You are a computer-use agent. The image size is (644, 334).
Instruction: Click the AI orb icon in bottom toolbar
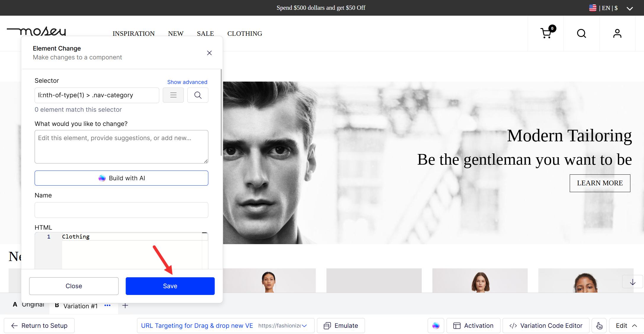pos(436,325)
